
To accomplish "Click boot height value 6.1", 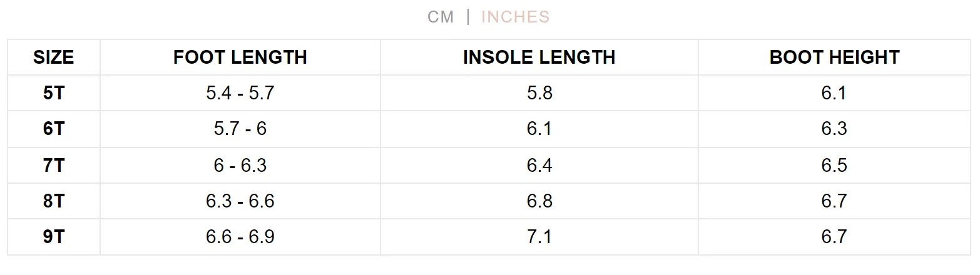I will [834, 93].
